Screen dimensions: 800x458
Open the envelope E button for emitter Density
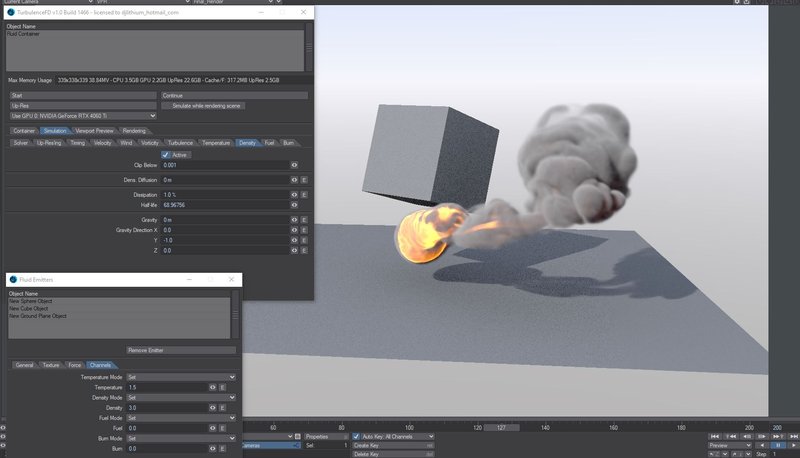[x=222, y=408]
